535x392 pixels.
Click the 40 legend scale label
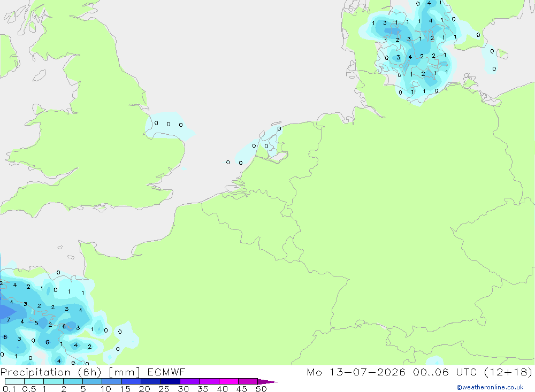[222, 389]
